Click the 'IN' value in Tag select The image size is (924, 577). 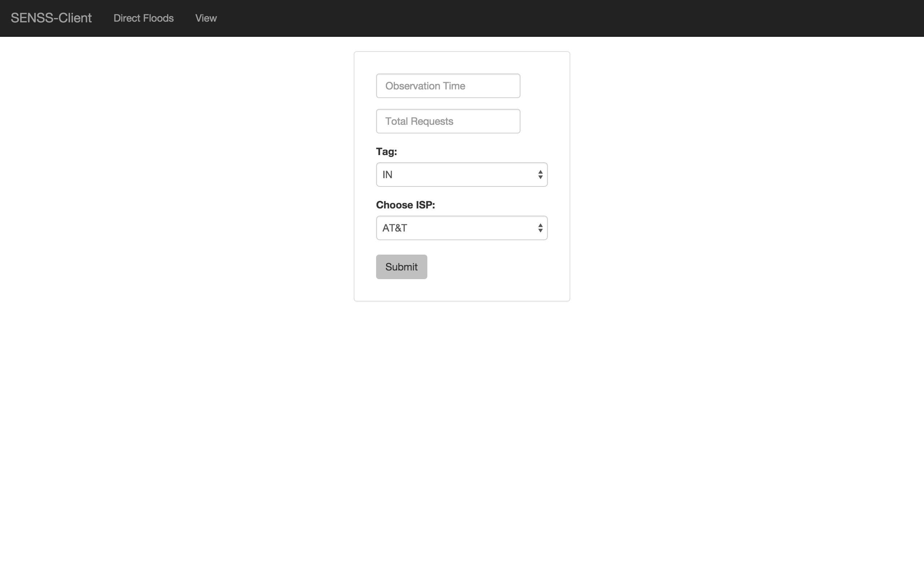pyautogui.click(x=387, y=175)
